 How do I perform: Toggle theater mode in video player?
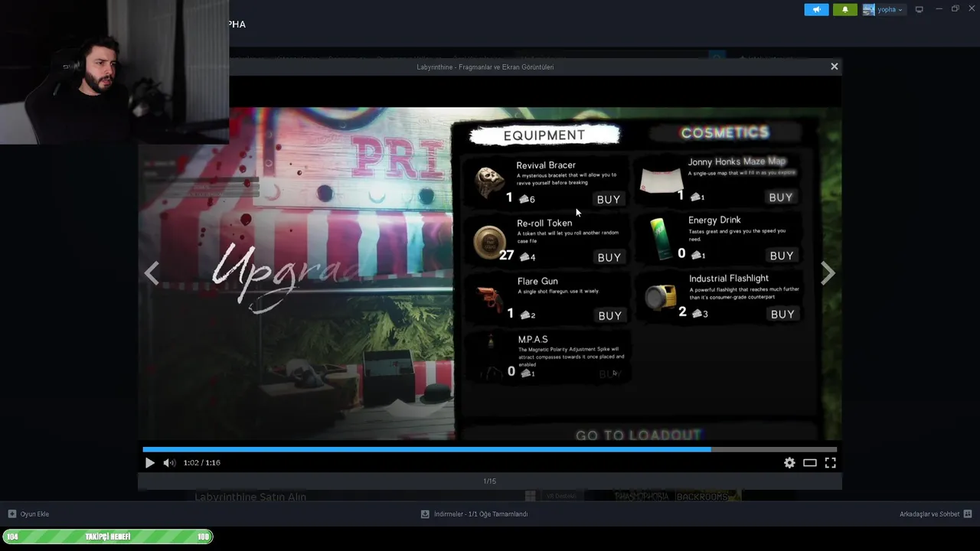coord(810,463)
